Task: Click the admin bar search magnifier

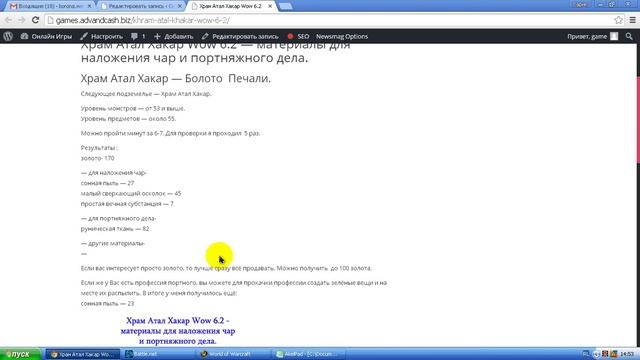Action: point(629,36)
